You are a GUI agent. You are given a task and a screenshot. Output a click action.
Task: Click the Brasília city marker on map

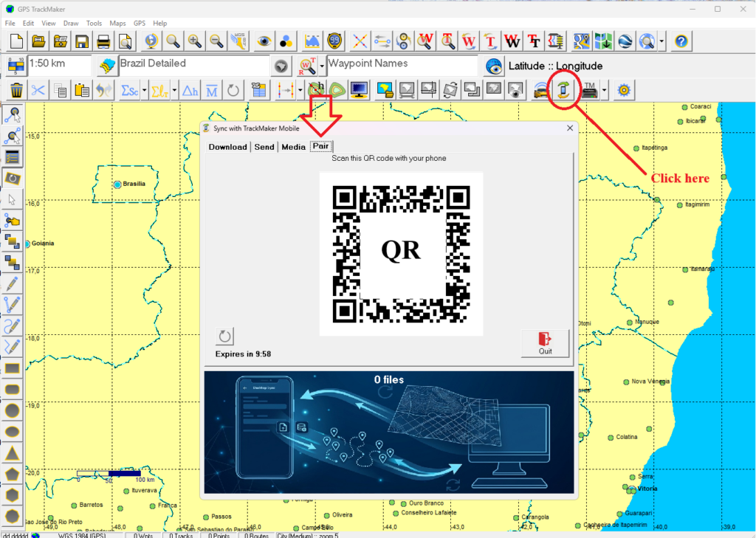point(117,184)
